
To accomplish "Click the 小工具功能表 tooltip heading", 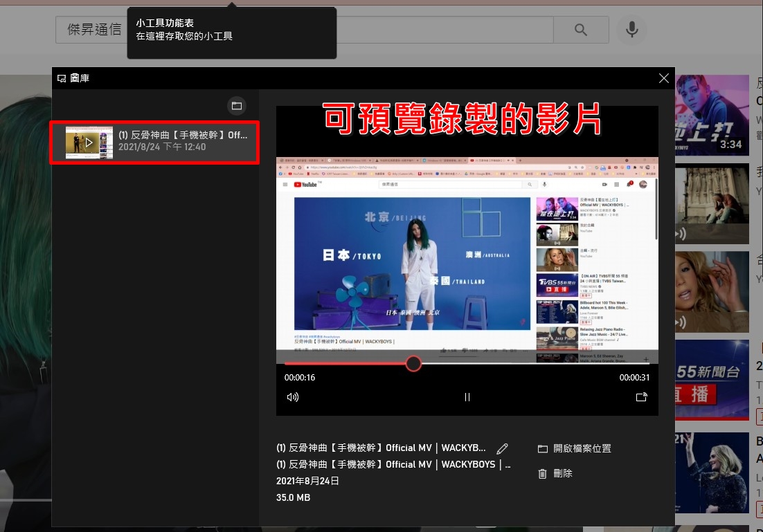I will click(165, 23).
